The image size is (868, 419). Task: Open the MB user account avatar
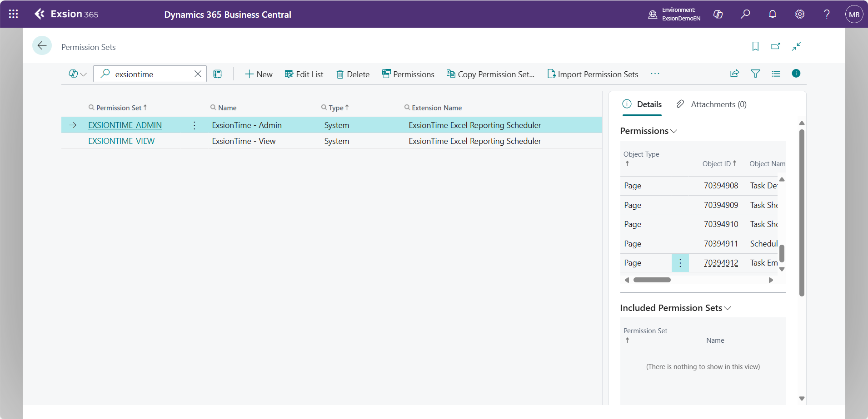point(854,14)
